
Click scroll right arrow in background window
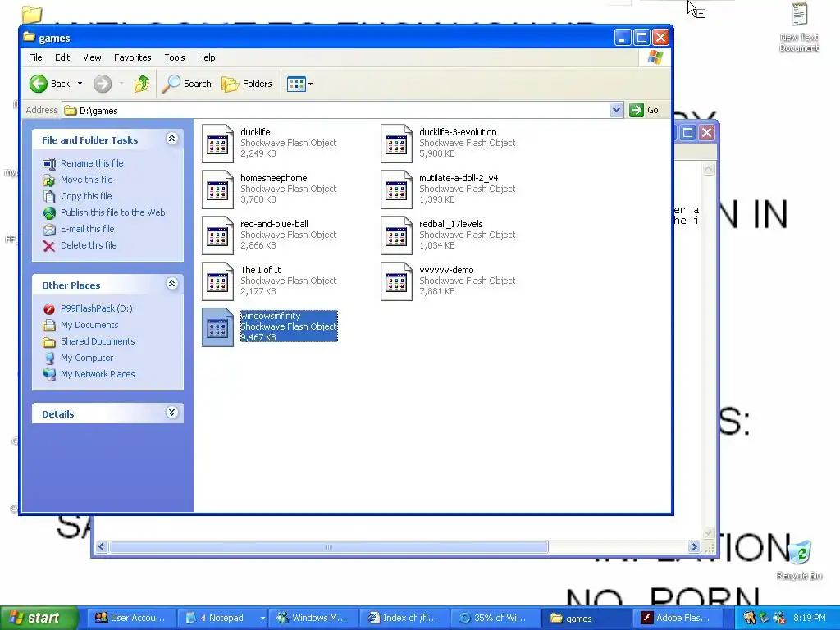click(x=694, y=547)
